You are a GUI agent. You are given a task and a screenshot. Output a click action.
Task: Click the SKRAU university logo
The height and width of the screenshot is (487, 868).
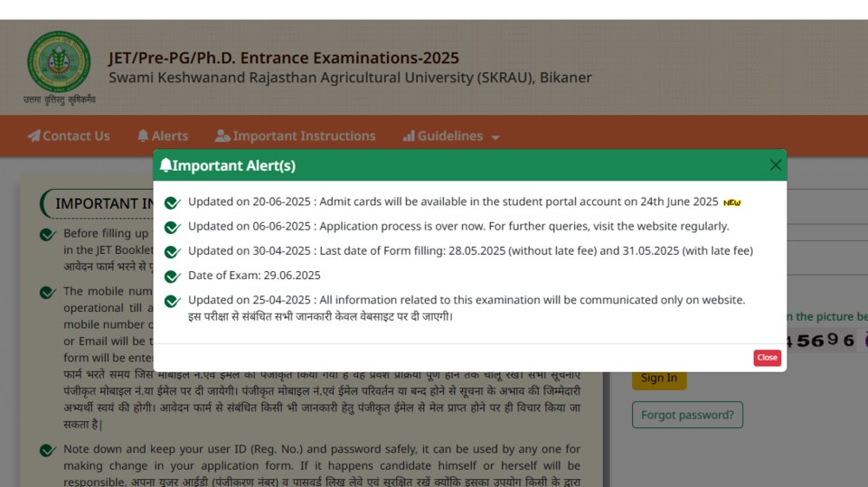click(x=59, y=61)
